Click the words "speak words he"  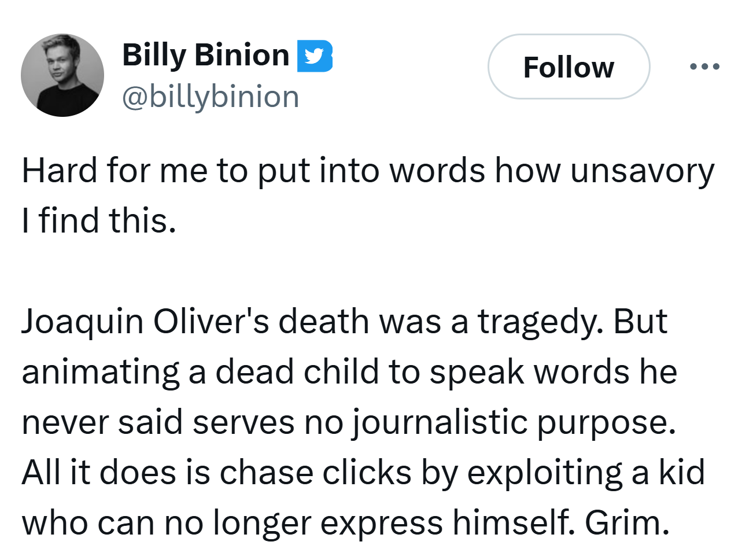553,371
